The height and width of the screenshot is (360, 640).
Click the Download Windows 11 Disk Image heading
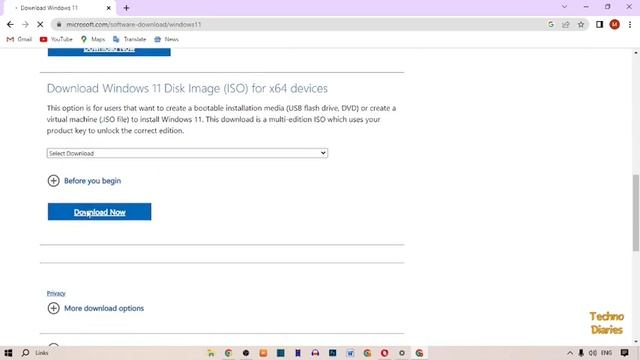click(x=187, y=89)
